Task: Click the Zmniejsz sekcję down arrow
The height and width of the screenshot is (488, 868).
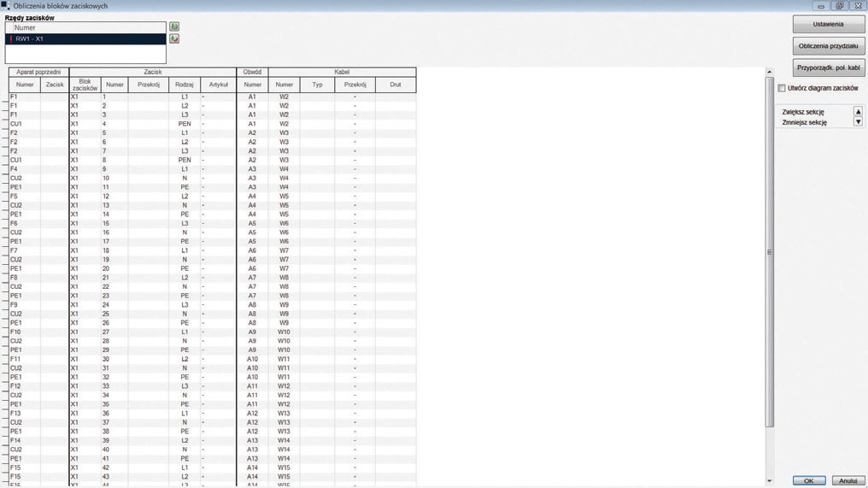Action: (858, 122)
